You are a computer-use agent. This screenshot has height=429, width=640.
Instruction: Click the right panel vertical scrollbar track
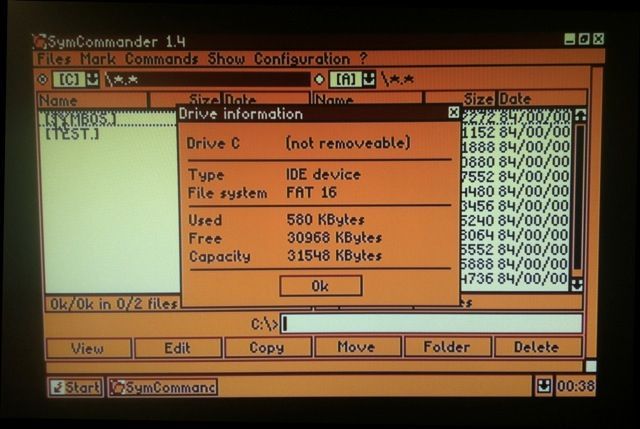[578, 200]
